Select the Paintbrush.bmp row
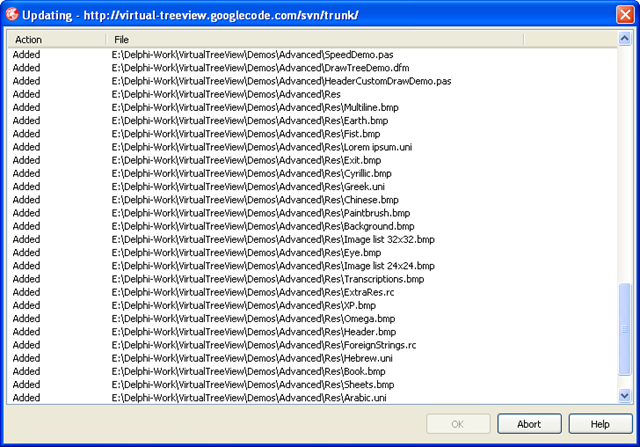Viewport: 640px width, 447px height. (x=312, y=213)
